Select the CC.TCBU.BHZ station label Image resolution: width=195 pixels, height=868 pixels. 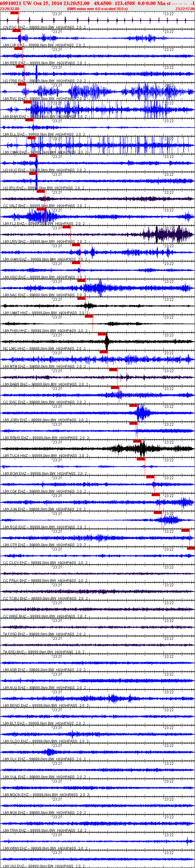[45, 599]
